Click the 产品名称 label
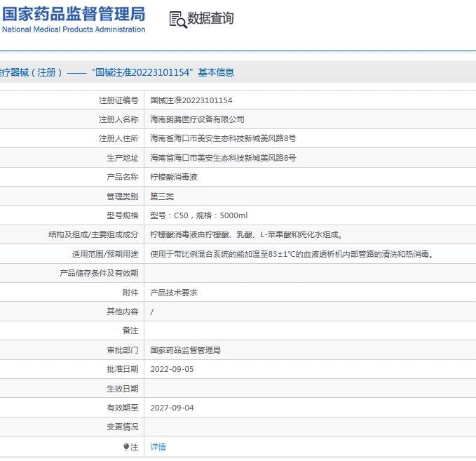Image resolution: width=476 pixels, height=461 pixels. (x=123, y=177)
